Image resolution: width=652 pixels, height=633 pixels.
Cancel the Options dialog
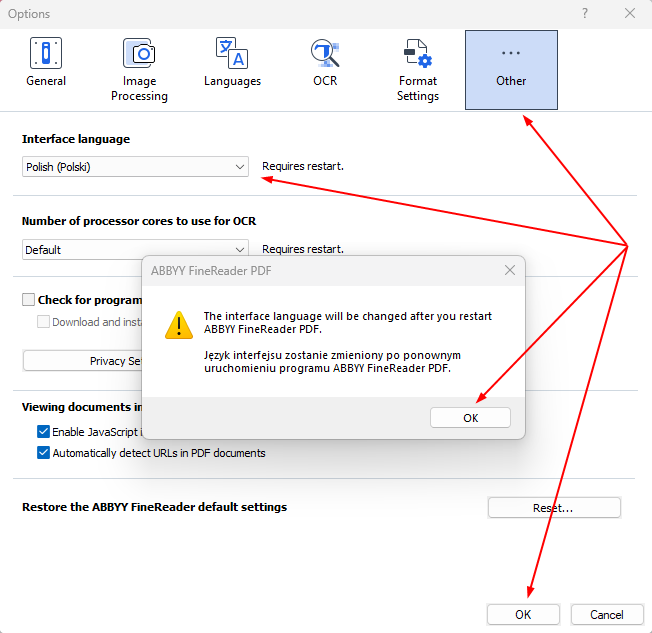click(x=607, y=614)
